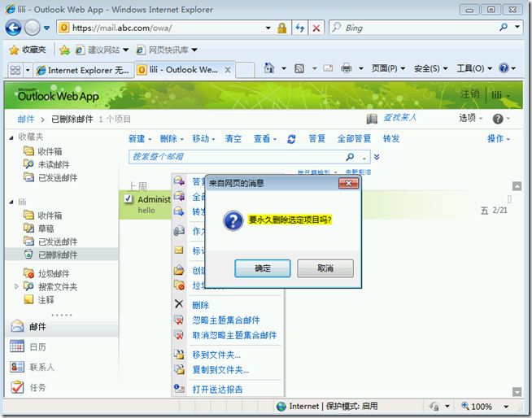The image size is (532, 418).
Task: Open a new blank browser tab
Action: click(246, 70)
